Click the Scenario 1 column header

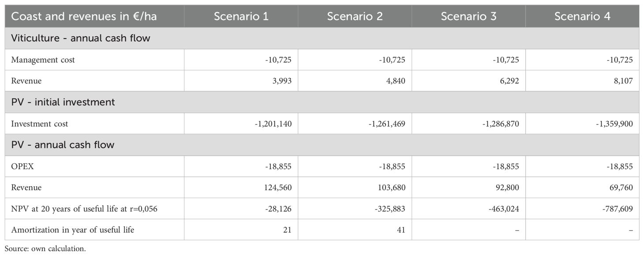point(241,16)
